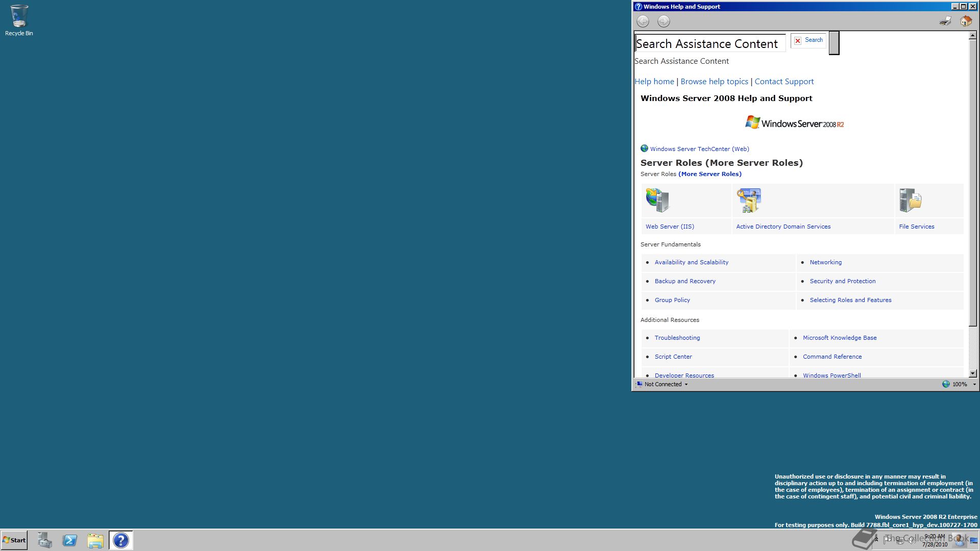Open Microsoft Knowledge Base link
980x551 pixels.
click(x=839, y=338)
